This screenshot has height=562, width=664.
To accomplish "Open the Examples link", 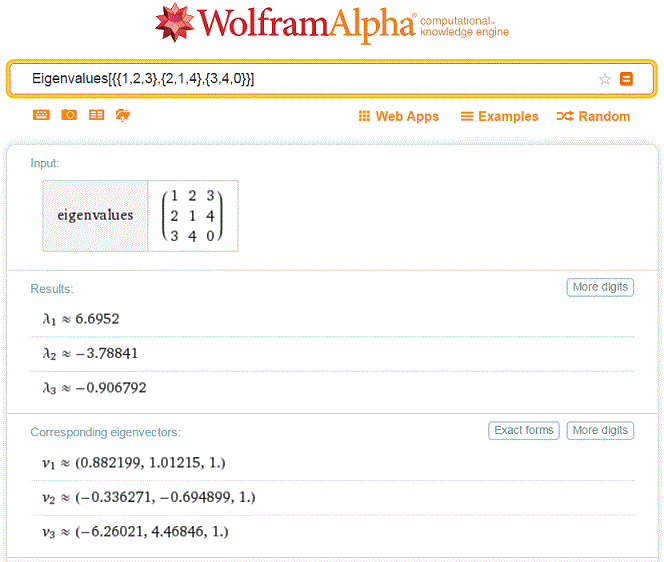I will tap(499, 116).
